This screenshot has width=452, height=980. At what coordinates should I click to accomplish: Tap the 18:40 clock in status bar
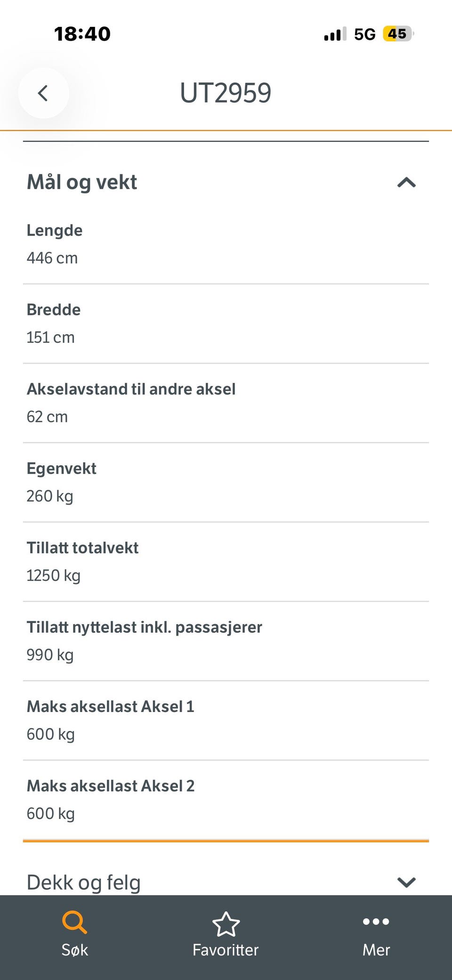(82, 34)
